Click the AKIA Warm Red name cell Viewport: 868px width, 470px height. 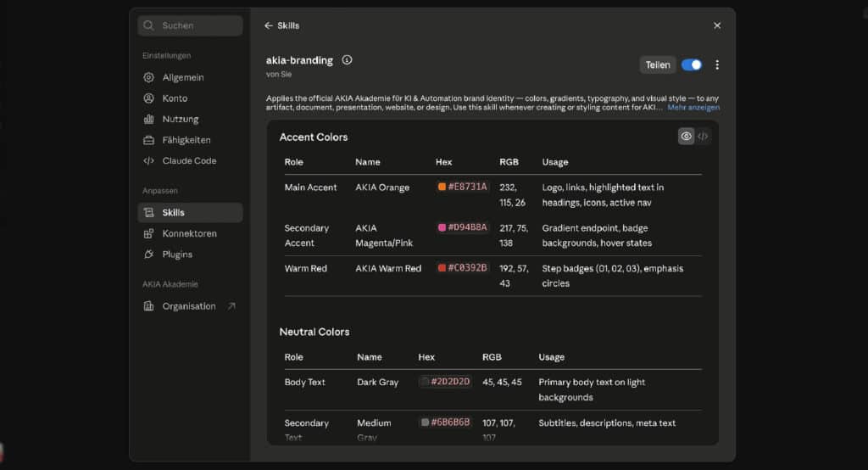tap(388, 268)
